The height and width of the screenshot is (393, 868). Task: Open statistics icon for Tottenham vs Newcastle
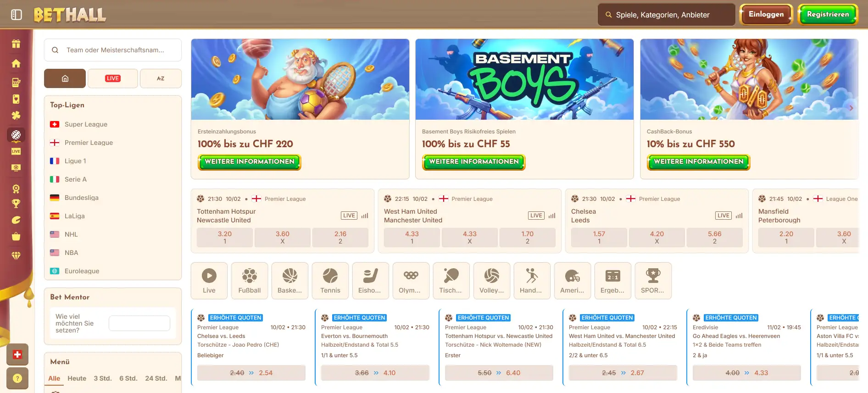tap(365, 216)
